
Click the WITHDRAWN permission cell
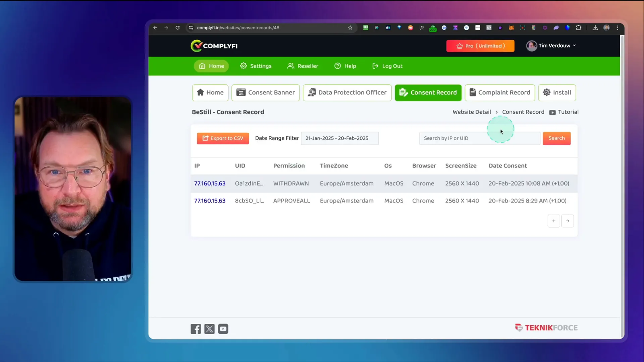pyautogui.click(x=291, y=183)
